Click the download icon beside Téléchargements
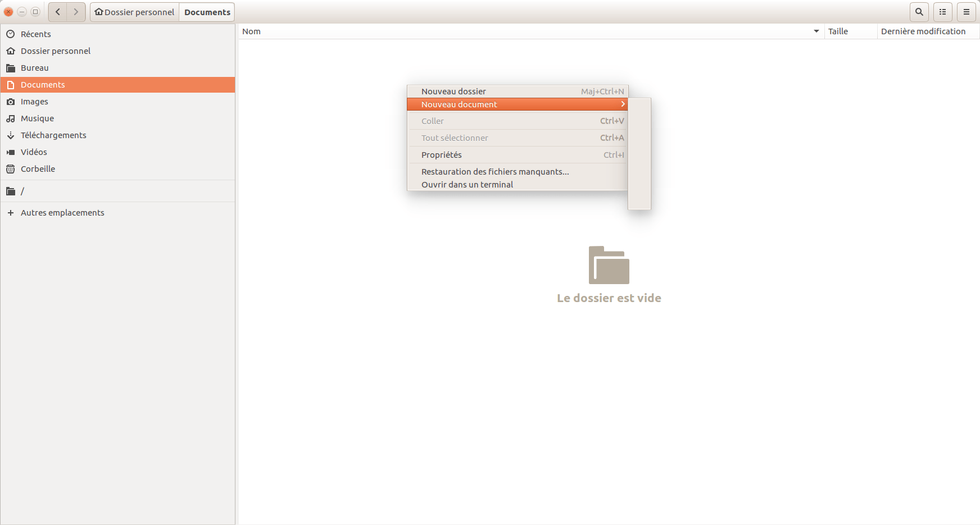 click(x=11, y=135)
